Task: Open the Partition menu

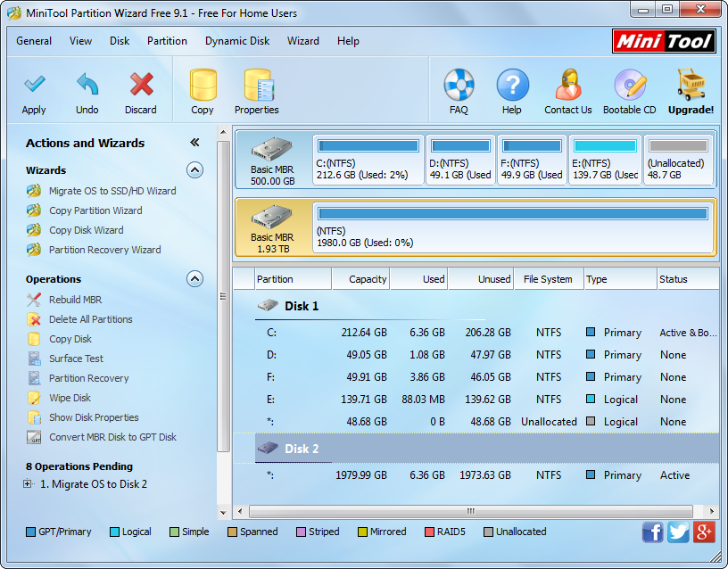Action: (167, 41)
